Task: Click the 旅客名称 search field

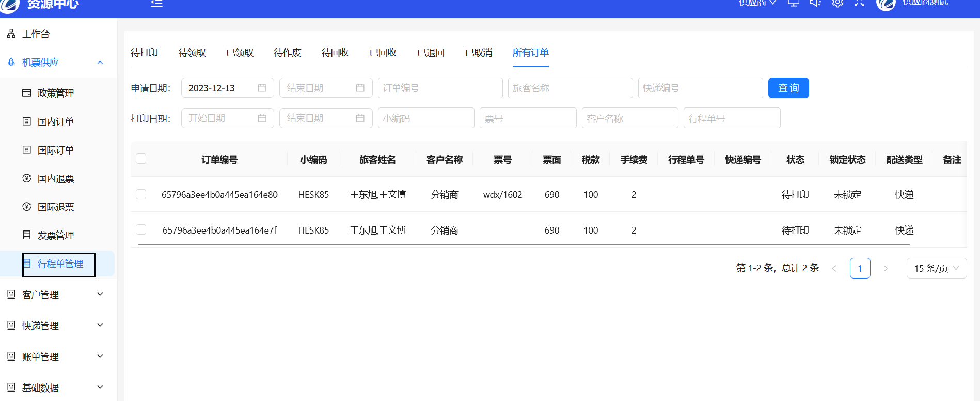Action: 571,88
